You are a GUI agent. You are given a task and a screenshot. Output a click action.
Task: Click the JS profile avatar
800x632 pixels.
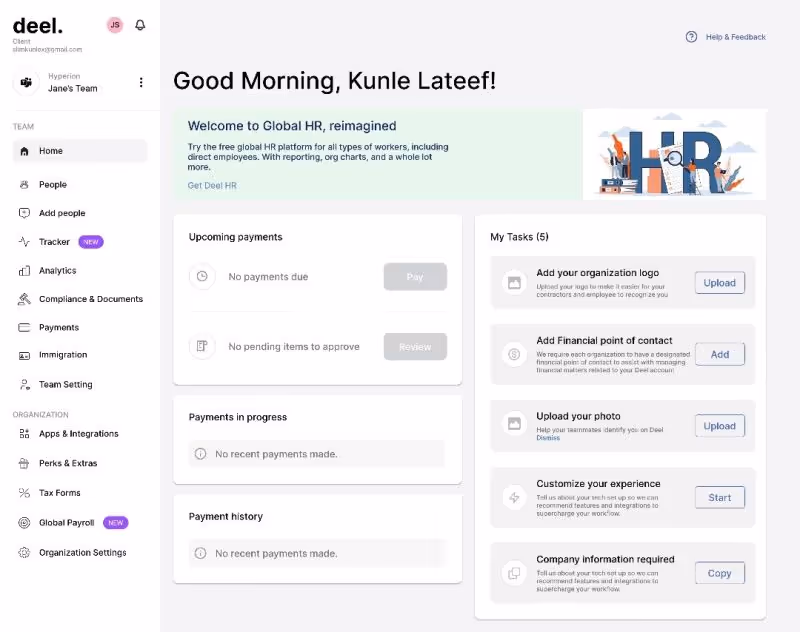(113, 24)
